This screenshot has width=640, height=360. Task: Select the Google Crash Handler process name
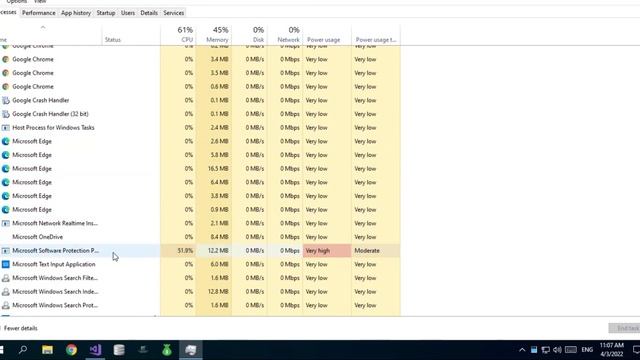(x=41, y=100)
